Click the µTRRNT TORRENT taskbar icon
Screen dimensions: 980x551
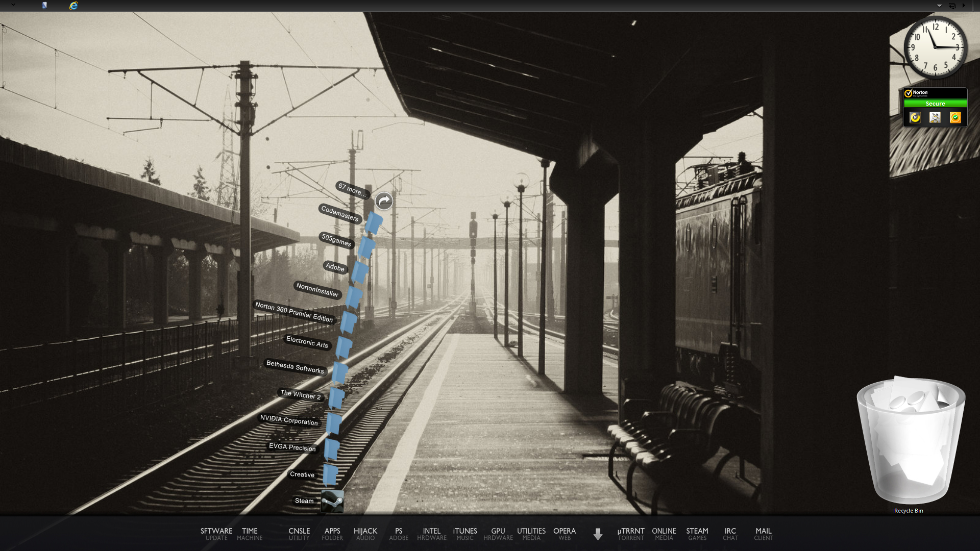tap(631, 534)
